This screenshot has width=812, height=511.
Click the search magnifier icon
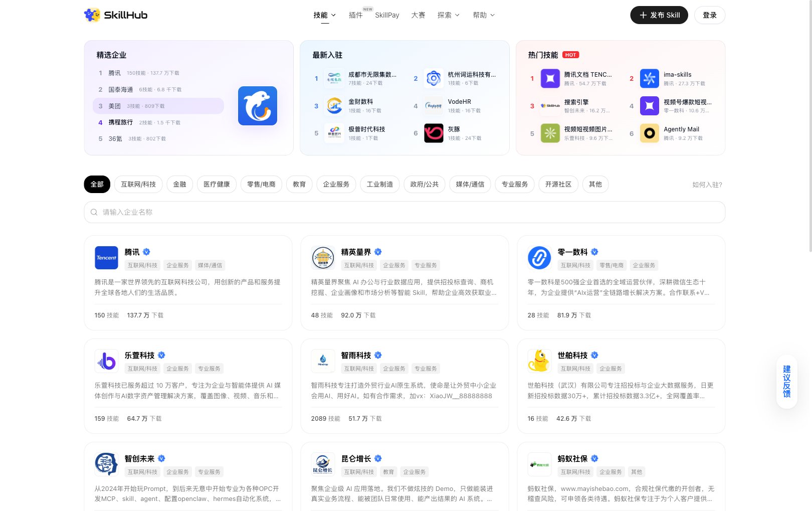point(94,212)
